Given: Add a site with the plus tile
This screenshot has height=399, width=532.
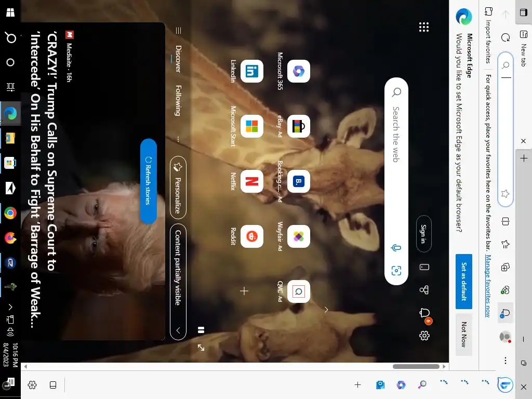Looking at the screenshot, I should click(244, 291).
